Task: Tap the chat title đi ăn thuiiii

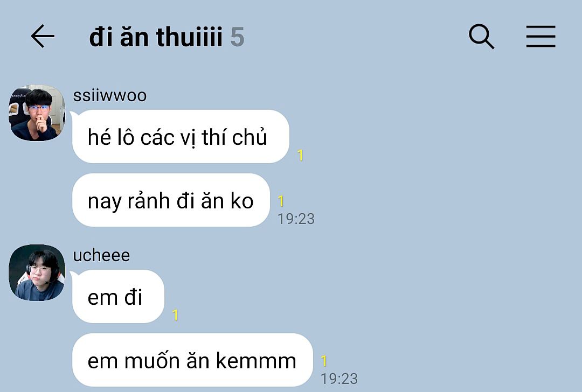Action: [156, 37]
